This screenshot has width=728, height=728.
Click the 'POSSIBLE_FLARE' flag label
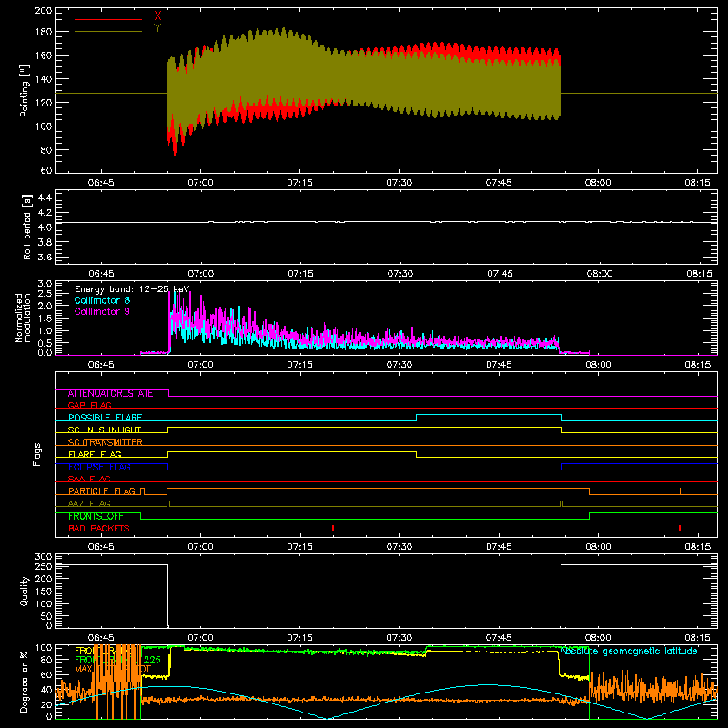pyautogui.click(x=105, y=418)
